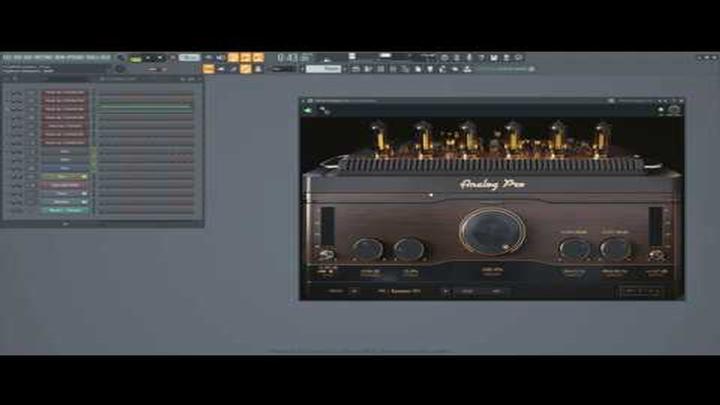Open the FILE menu in FL Studio
The height and width of the screenshot is (405, 720).
6,58
